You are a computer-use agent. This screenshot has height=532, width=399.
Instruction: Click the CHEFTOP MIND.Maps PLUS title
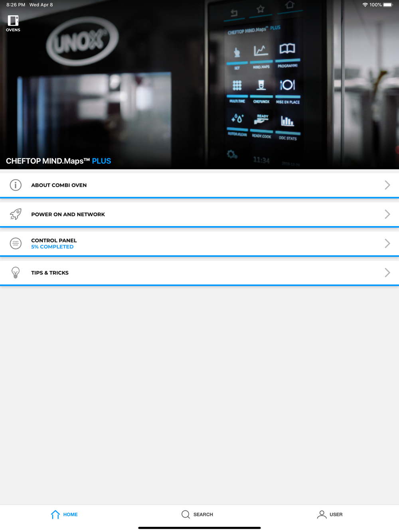point(58,161)
